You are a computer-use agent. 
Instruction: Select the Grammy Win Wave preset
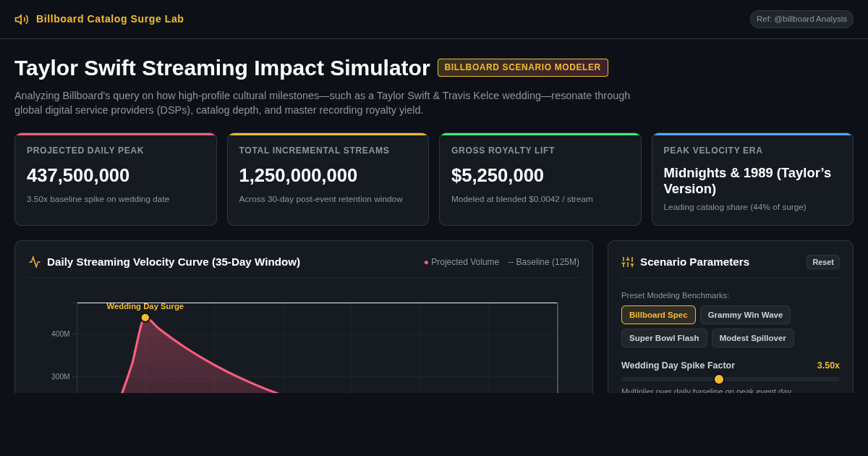[x=745, y=315]
